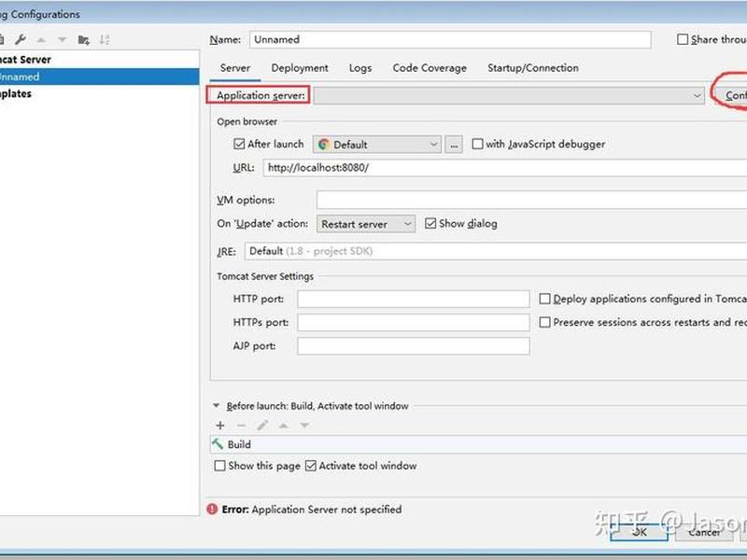This screenshot has width=747, height=560.
Task: Click the move configuration down arrow in left toolbar
Action: tap(62, 40)
